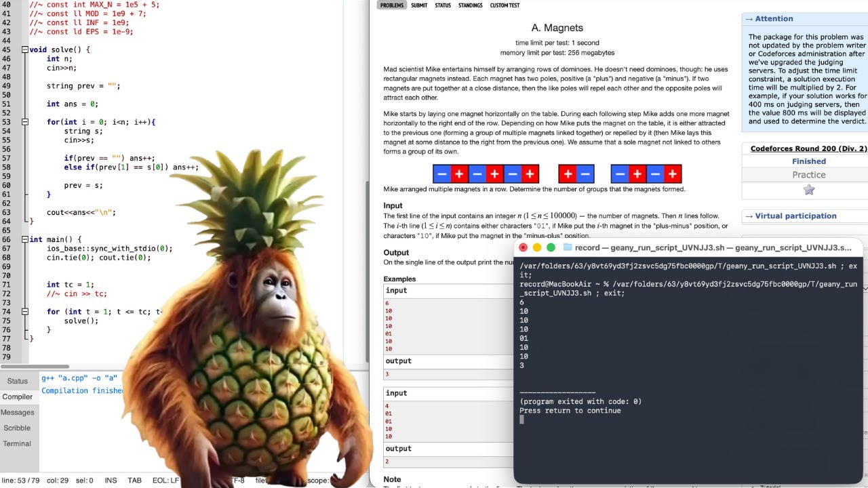868x488 pixels.
Task: Switch to Geany's Compiler tab
Action: click(18, 396)
